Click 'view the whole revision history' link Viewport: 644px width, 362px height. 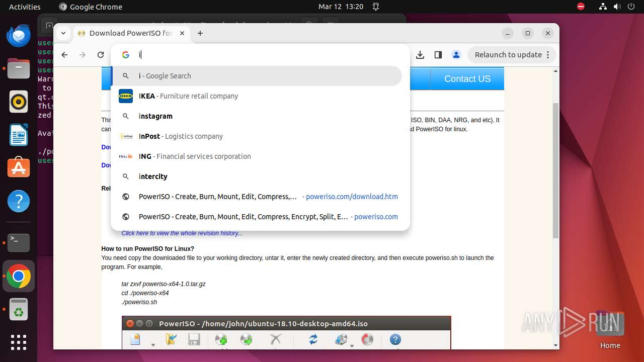tap(182, 233)
